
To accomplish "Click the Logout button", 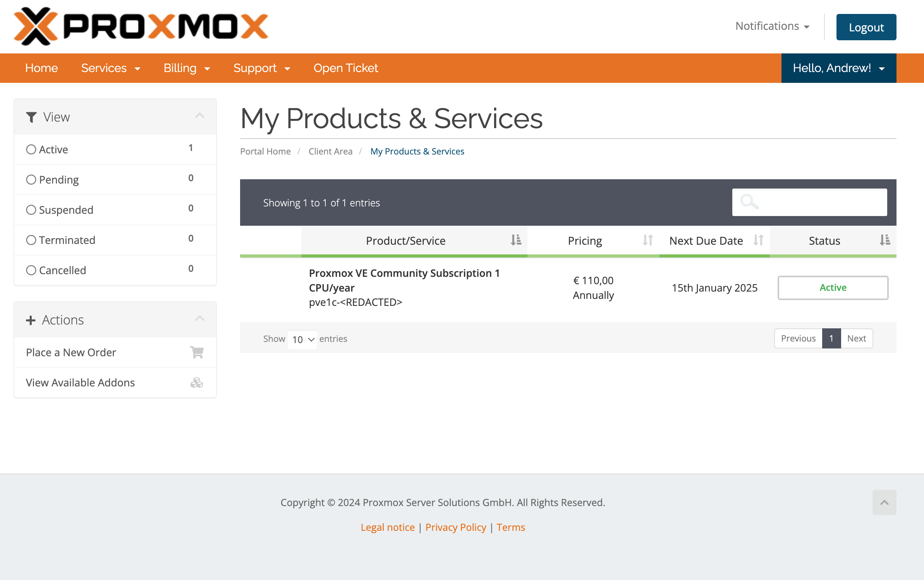I will tap(867, 27).
